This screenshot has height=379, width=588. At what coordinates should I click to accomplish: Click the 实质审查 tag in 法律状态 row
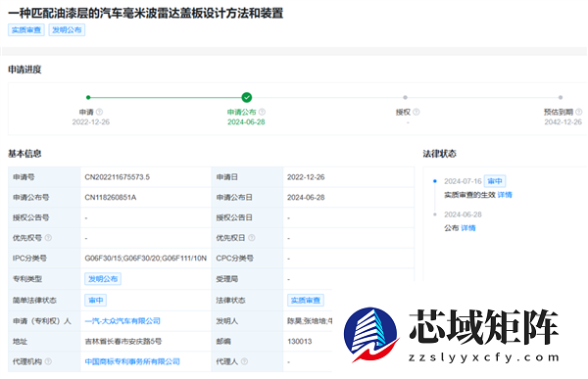306,301
